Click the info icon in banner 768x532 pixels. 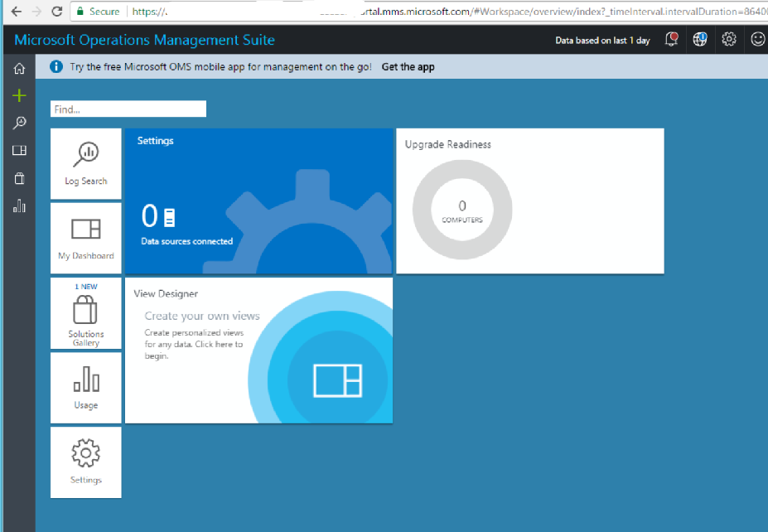tap(56, 66)
